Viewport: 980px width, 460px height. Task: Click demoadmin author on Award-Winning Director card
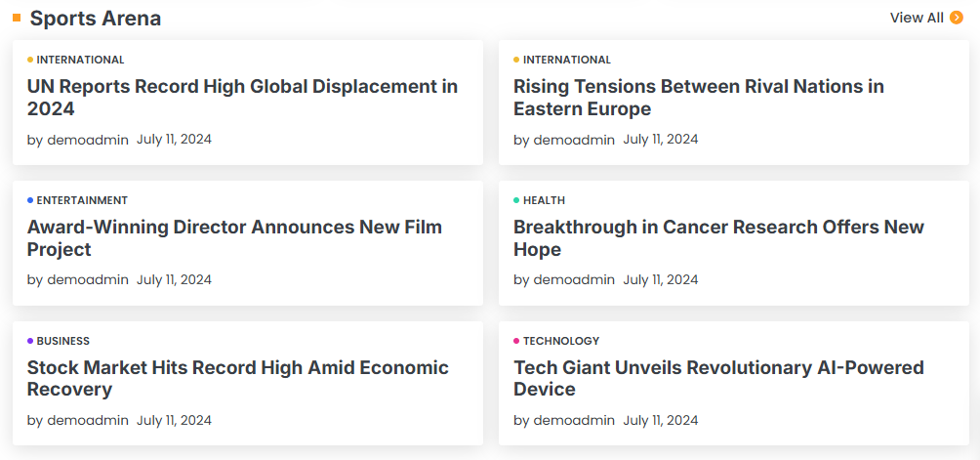tap(88, 279)
